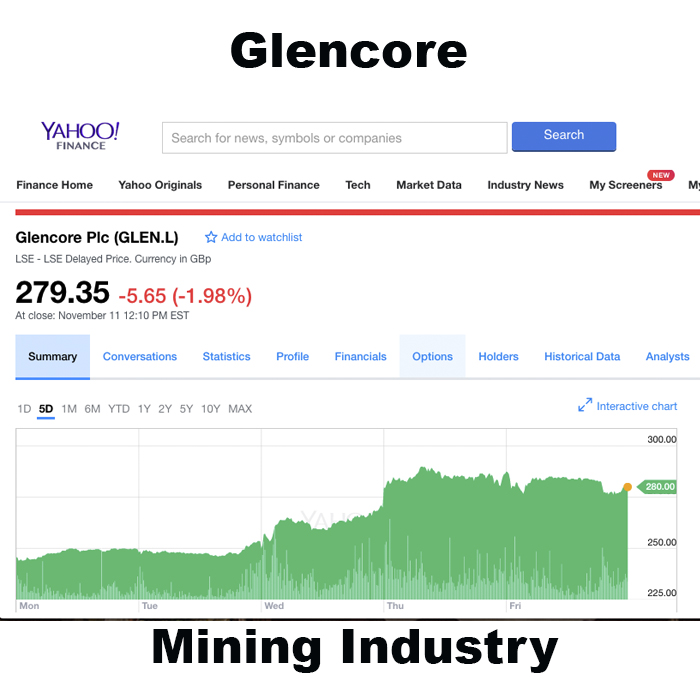Go to My Screeners in navigation

coord(625,185)
